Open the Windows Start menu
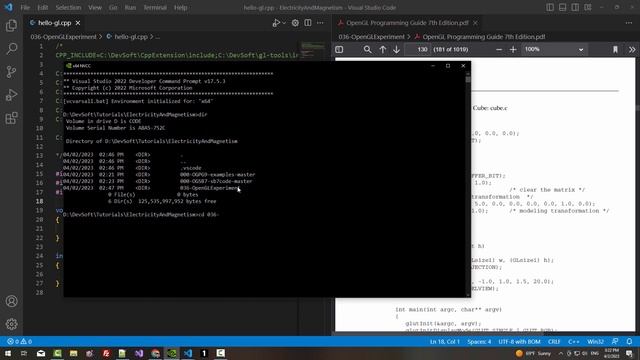The width and height of the screenshot is (640, 360). (x=8, y=353)
